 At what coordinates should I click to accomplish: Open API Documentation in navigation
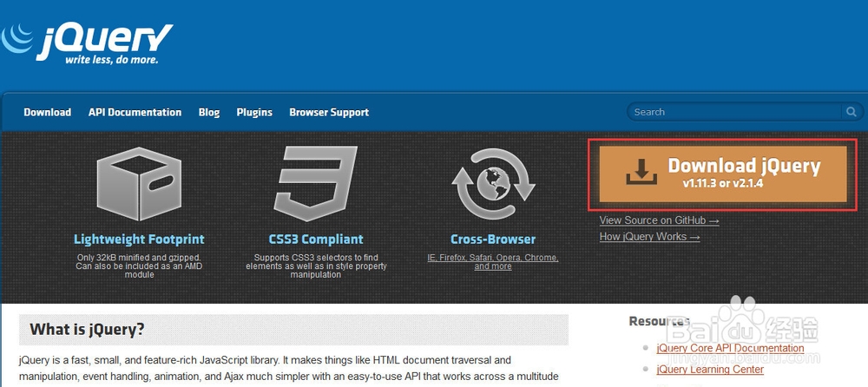pos(135,113)
